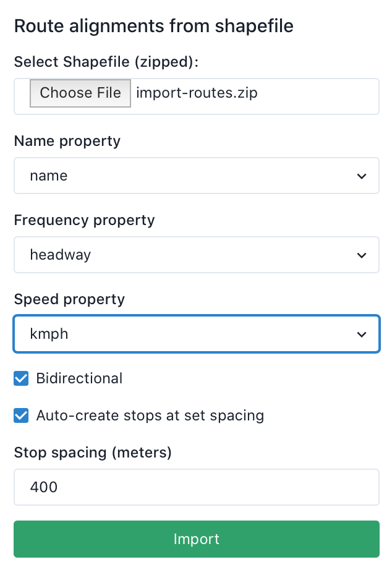Expand the chevron on the name selector
This screenshot has width=392, height=570.
(362, 176)
